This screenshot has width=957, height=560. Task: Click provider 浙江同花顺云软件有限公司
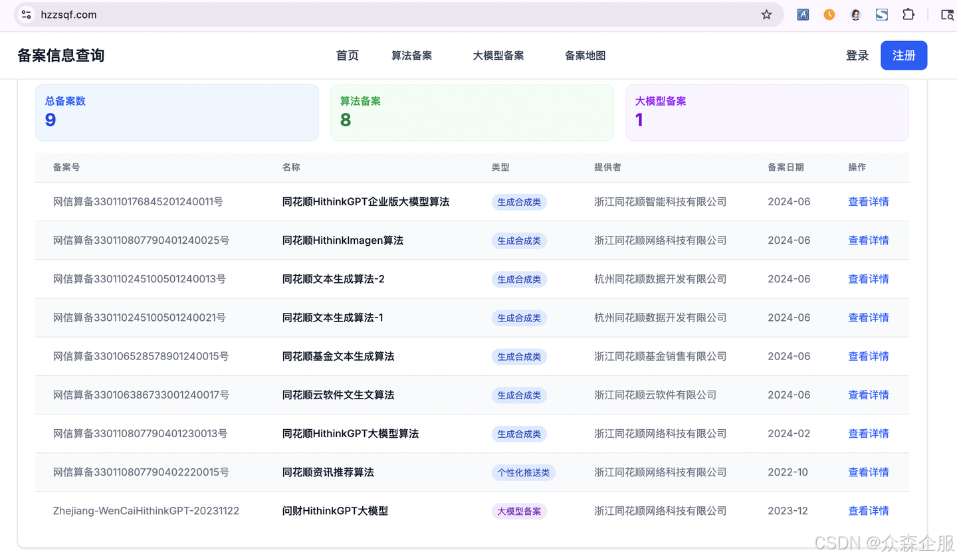click(655, 395)
